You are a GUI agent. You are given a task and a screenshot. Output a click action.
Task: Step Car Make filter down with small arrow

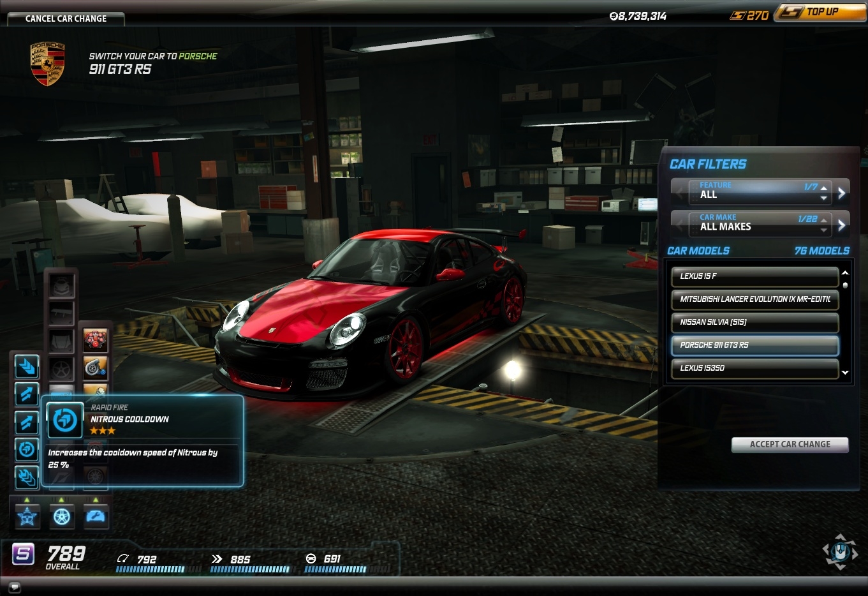point(824,230)
